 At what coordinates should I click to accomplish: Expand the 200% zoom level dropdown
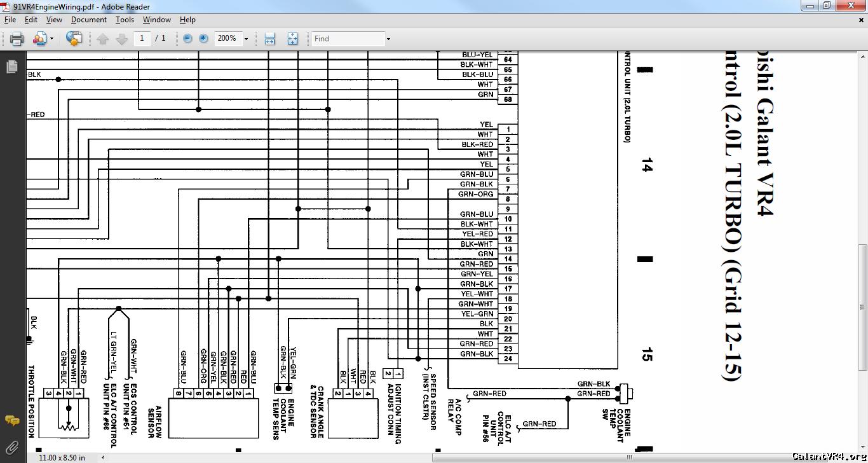coord(247,39)
